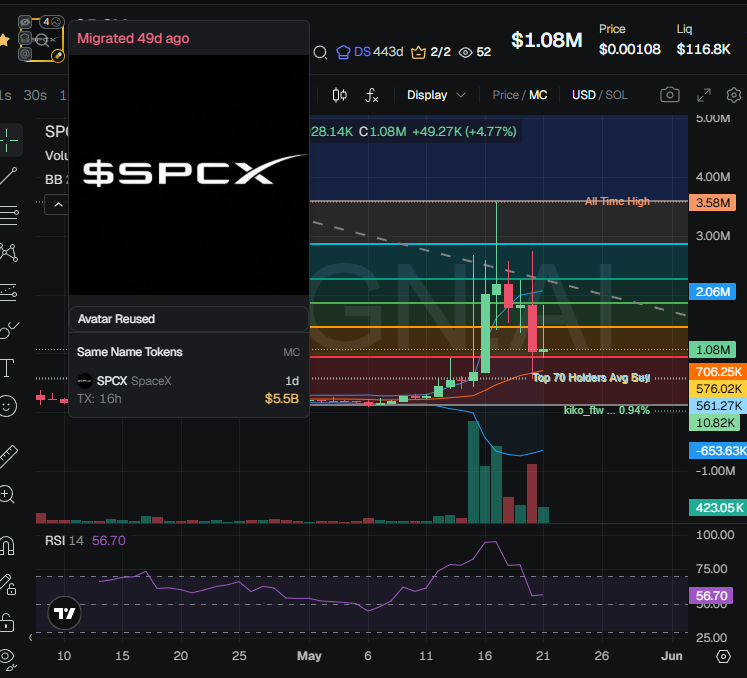Click the 3.58M price axis tag

(712, 202)
